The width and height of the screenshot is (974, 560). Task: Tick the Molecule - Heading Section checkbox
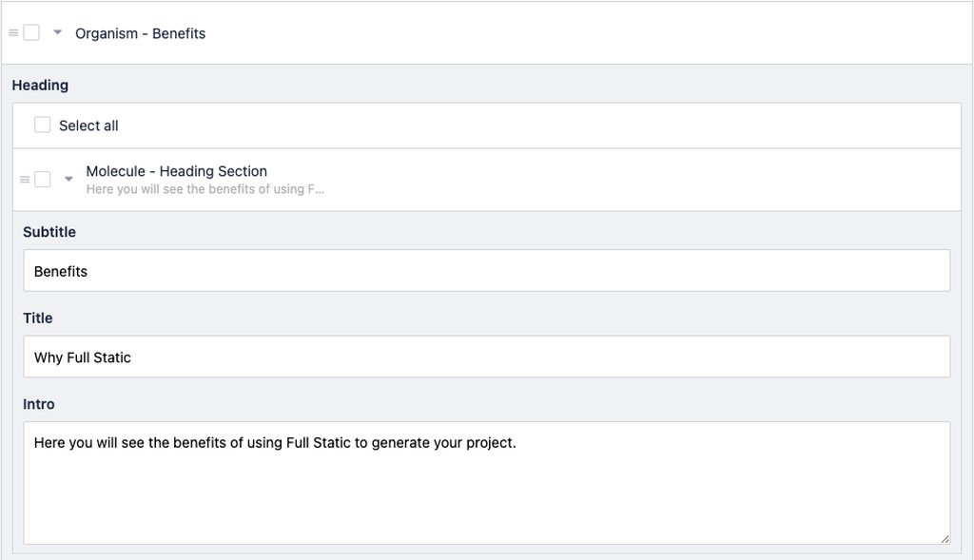coord(42,180)
